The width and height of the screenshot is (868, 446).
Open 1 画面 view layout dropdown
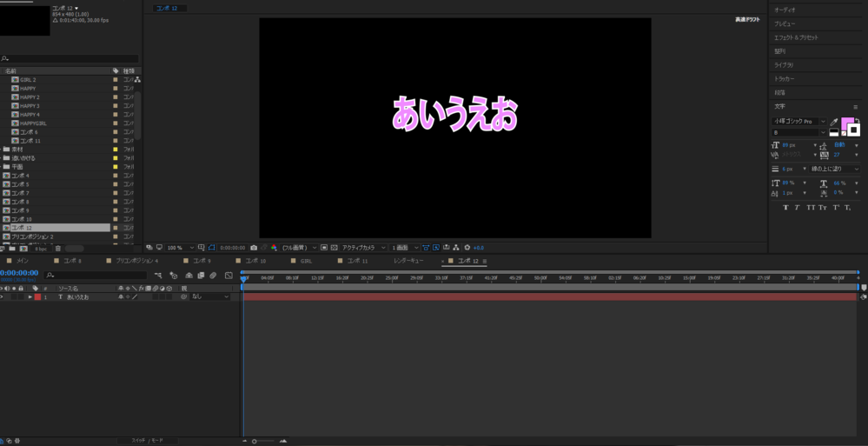pos(403,248)
